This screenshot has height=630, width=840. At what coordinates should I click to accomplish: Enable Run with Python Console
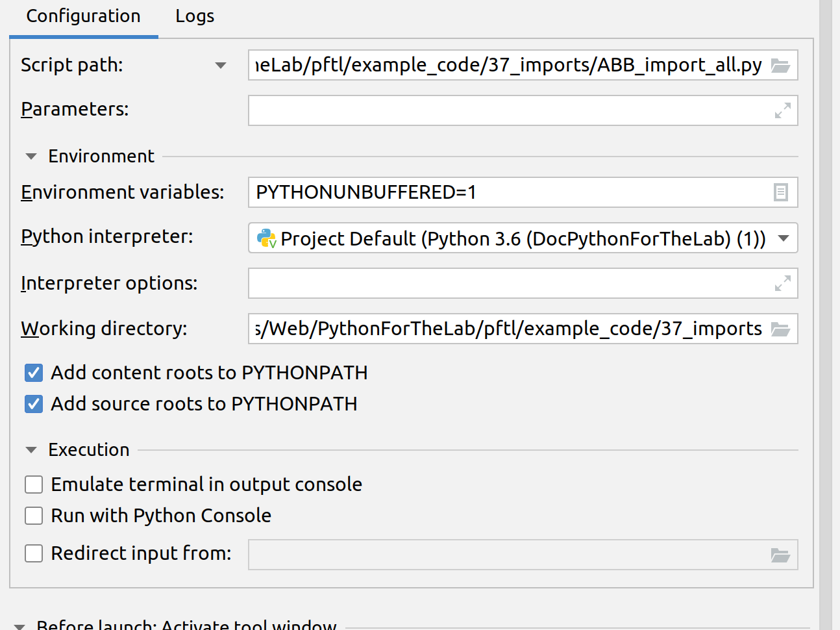33,515
